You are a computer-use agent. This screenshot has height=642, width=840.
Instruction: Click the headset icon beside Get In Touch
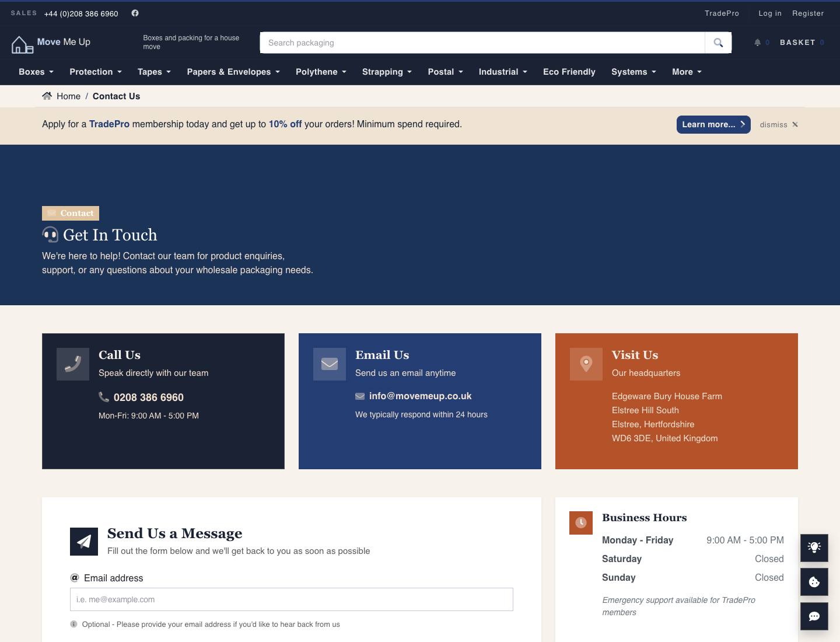coord(50,235)
